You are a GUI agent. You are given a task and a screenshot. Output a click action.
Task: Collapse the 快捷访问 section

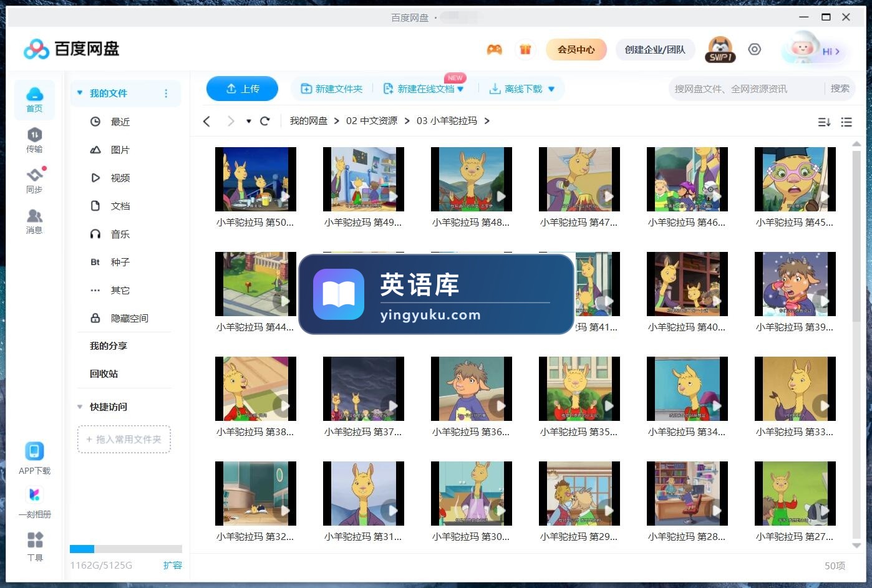(x=80, y=407)
